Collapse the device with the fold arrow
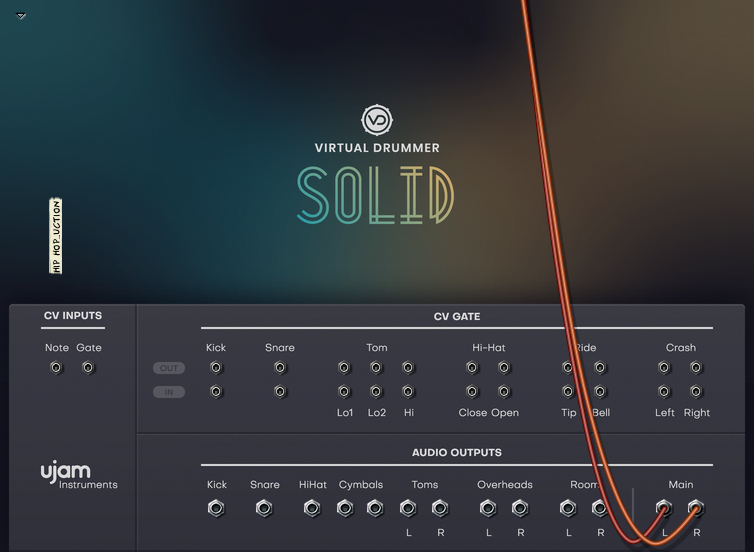The width and height of the screenshot is (754, 552). (x=21, y=16)
